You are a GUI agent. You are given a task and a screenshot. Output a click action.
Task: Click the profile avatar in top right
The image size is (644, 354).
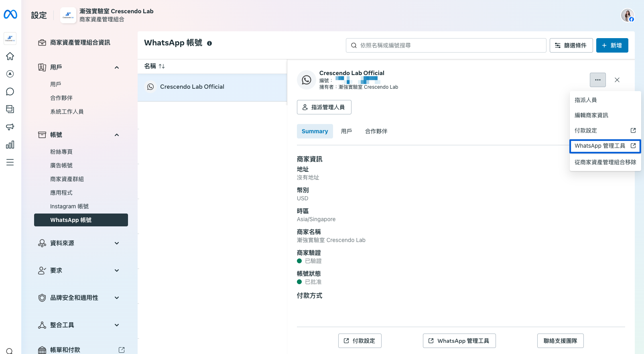[627, 15]
